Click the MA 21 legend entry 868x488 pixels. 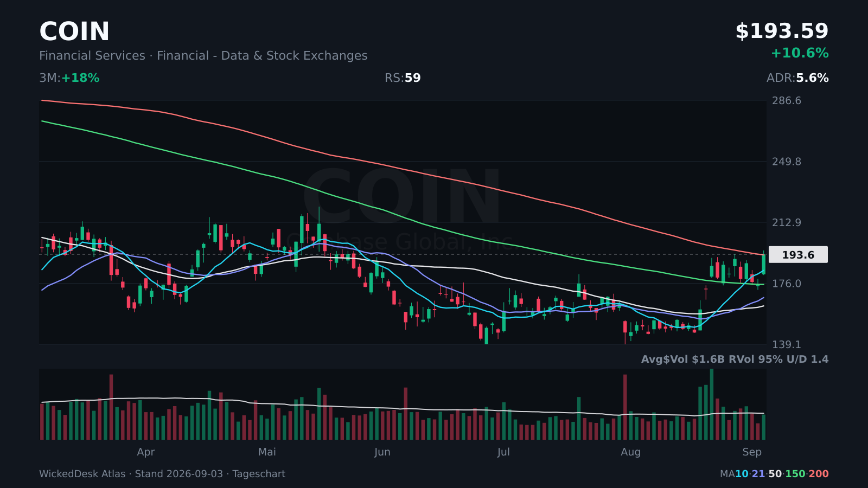tap(758, 474)
